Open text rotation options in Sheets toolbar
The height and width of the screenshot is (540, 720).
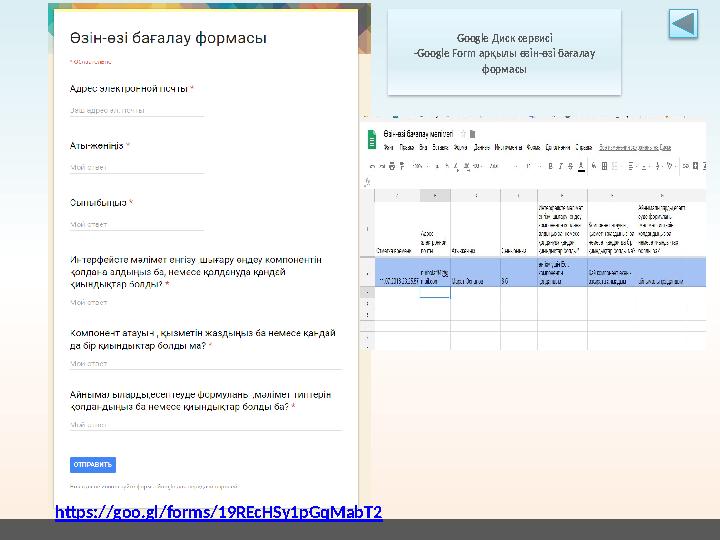pyautogui.click(x=669, y=166)
